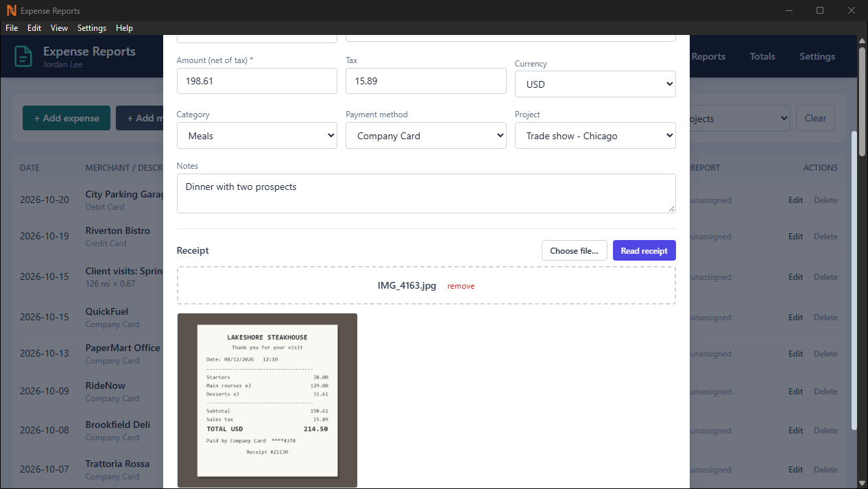Open the Project dropdown
Image resolution: width=868 pixels, height=489 pixels.
point(595,136)
